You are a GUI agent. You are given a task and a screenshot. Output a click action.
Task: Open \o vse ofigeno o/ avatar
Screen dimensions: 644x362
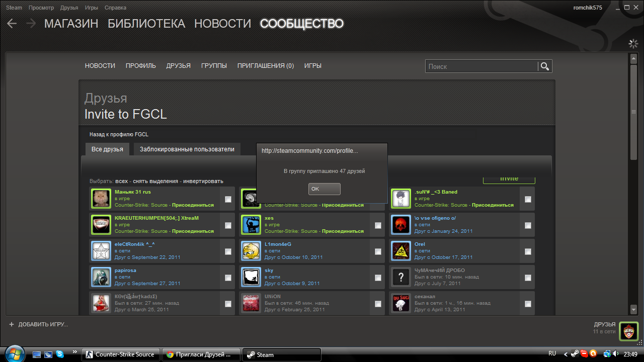point(401,225)
